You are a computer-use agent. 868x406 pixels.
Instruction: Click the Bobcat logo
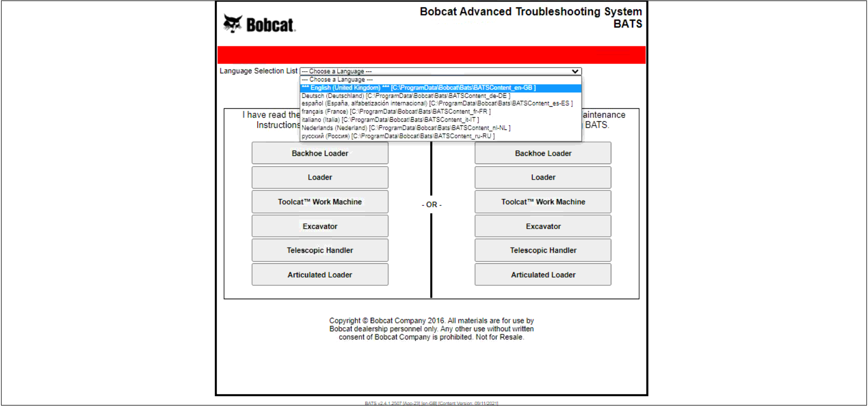(259, 24)
